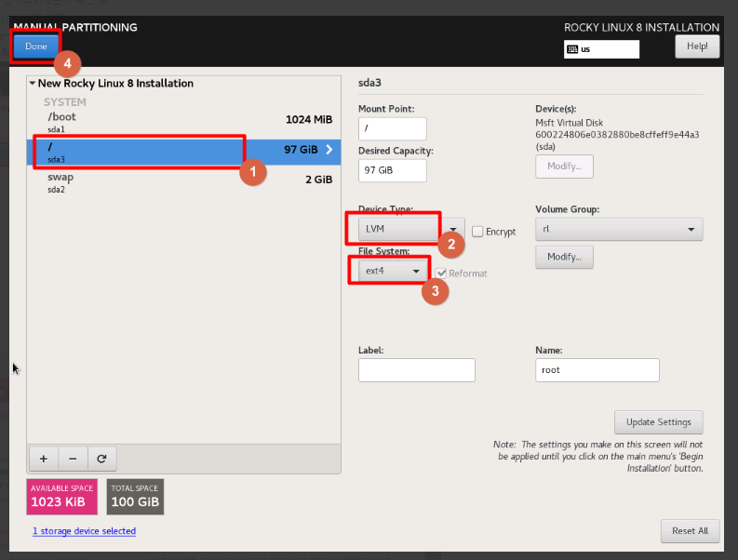Click the Update Settings button
The height and width of the screenshot is (560, 738).
pos(659,422)
